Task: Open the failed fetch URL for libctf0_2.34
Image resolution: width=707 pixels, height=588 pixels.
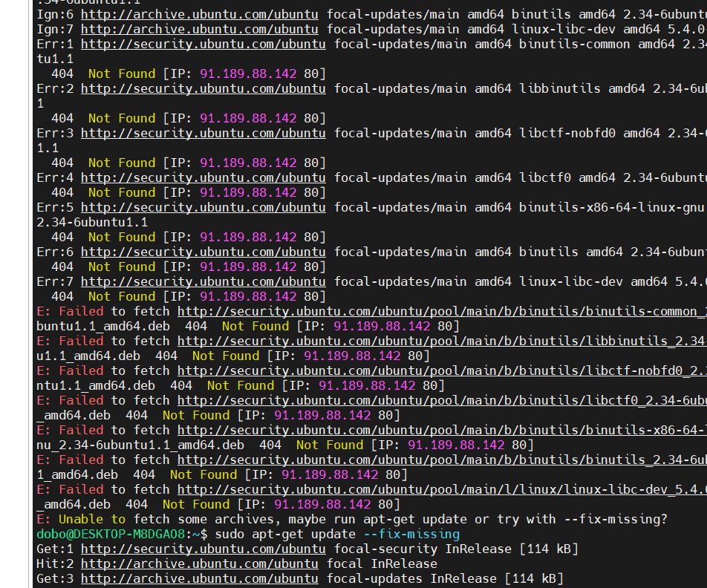Action: [x=442, y=400]
